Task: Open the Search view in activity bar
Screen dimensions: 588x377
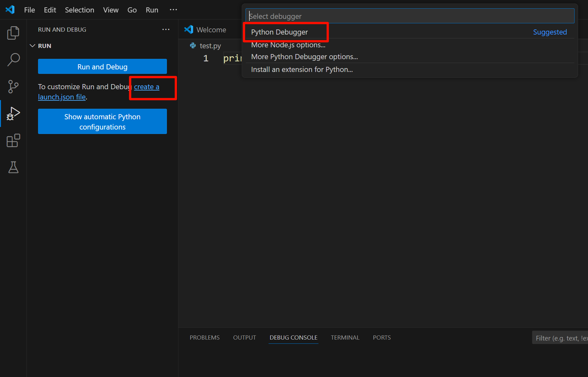Action: pyautogui.click(x=13, y=59)
